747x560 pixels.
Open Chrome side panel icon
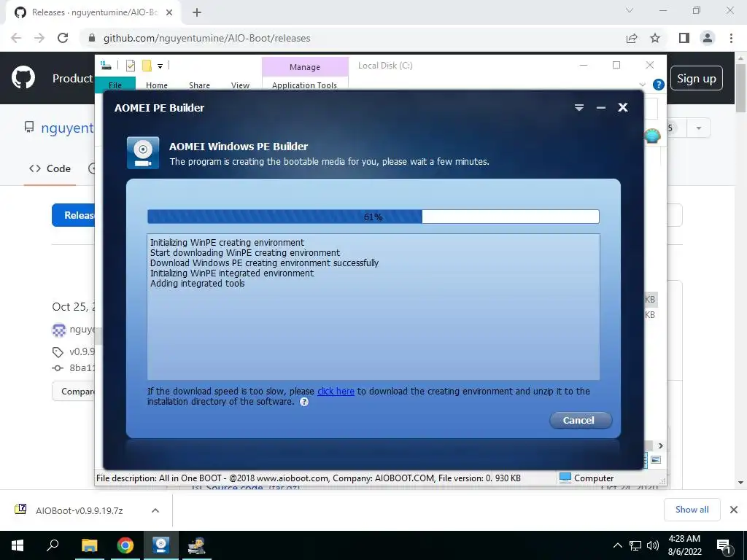click(684, 38)
